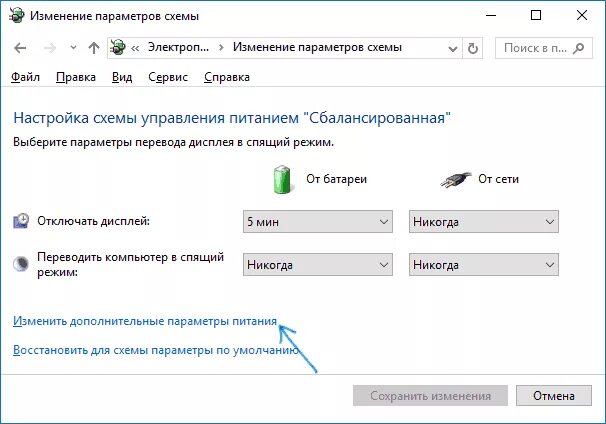Click the Изменение параметров схемы breadcrumb
The image size is (606, 424).
coord(317,48)
